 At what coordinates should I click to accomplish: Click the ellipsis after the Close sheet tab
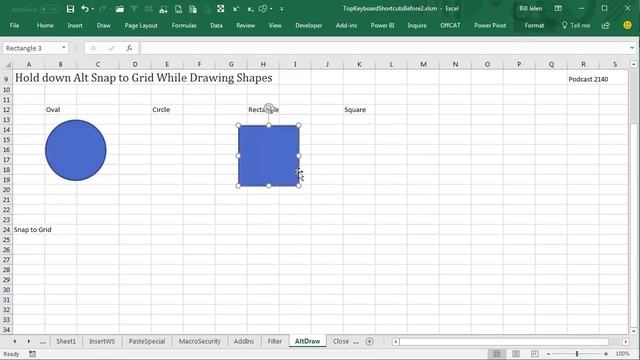356,342
